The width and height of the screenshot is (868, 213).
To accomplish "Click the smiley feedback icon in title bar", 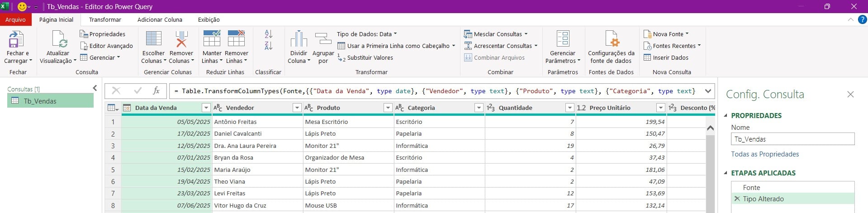I will (22, 7).
